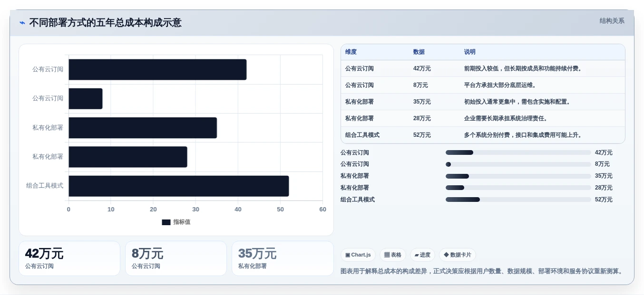
Task: Click the 说明 column header
Action: click(470, 52)
